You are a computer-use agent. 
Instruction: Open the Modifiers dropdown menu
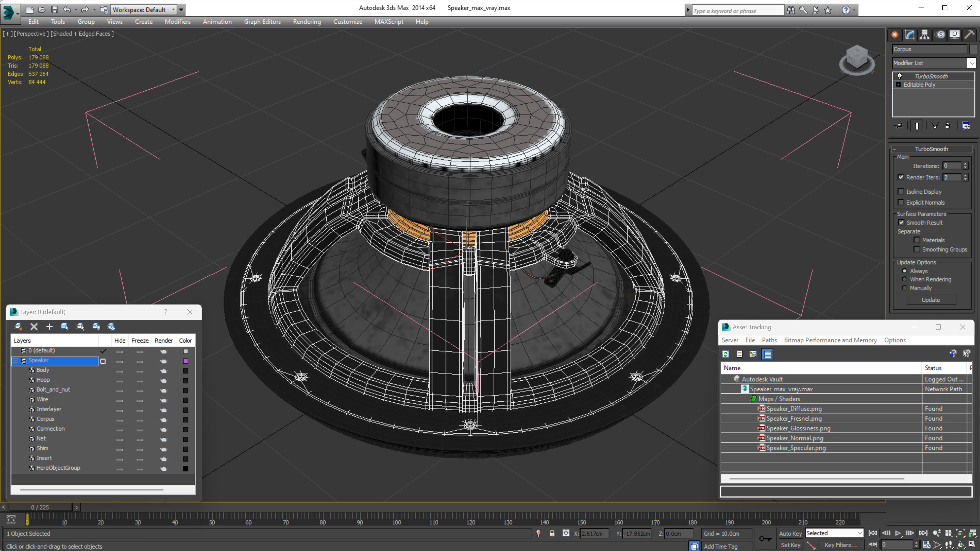pos(177,22)
